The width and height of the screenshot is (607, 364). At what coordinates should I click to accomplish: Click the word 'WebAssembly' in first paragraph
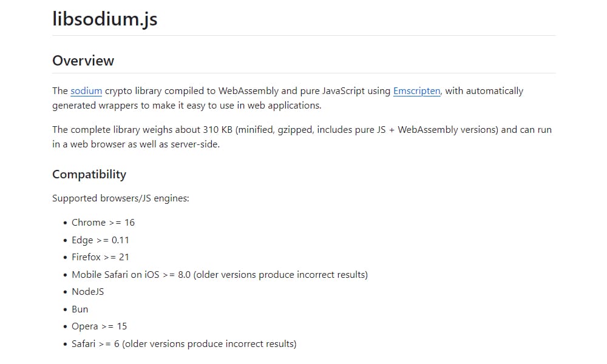point(248,91)
